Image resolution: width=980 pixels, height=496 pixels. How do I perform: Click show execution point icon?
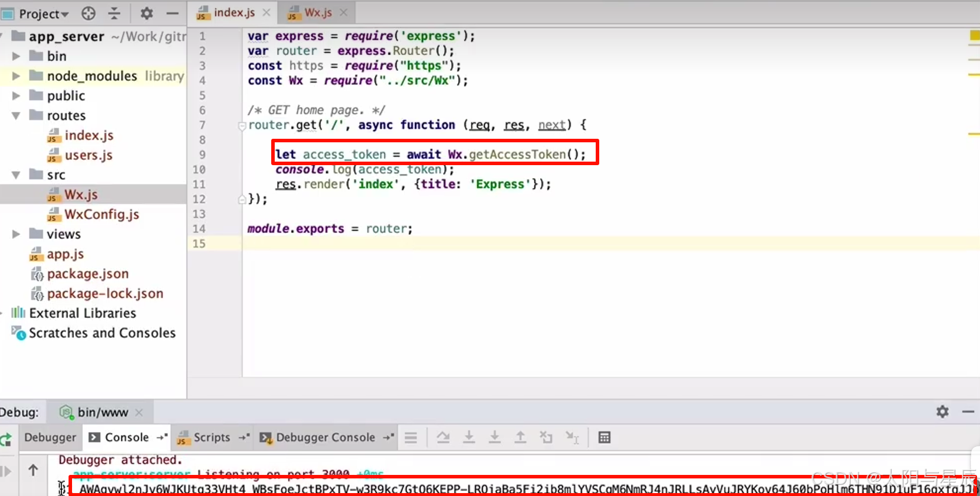[411, 437]
